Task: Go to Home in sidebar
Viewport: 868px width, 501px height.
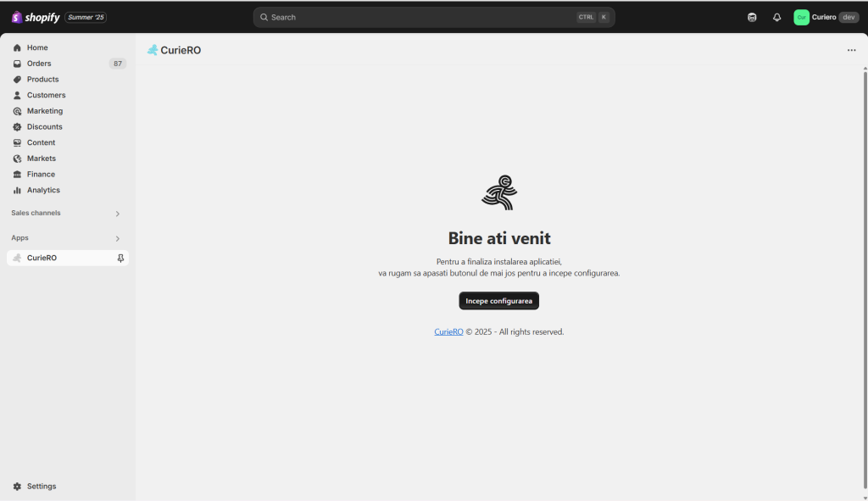Action: [68, 47]
